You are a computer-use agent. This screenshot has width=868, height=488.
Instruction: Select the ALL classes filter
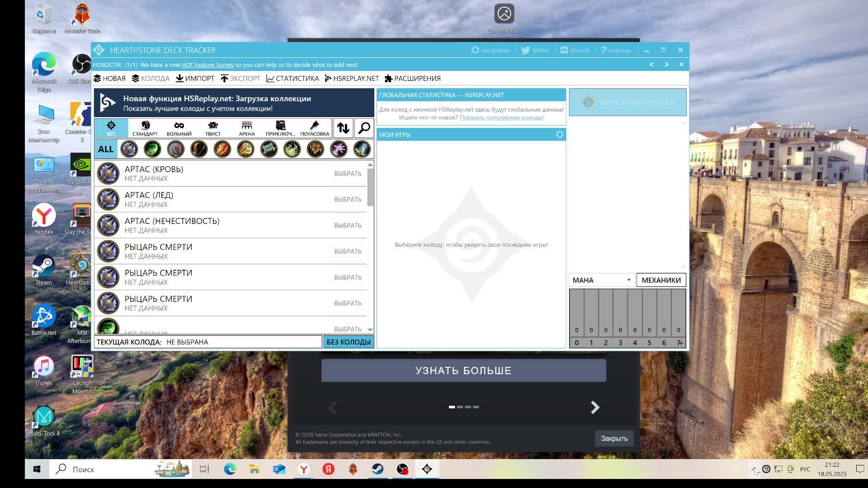tap(106, 149)
